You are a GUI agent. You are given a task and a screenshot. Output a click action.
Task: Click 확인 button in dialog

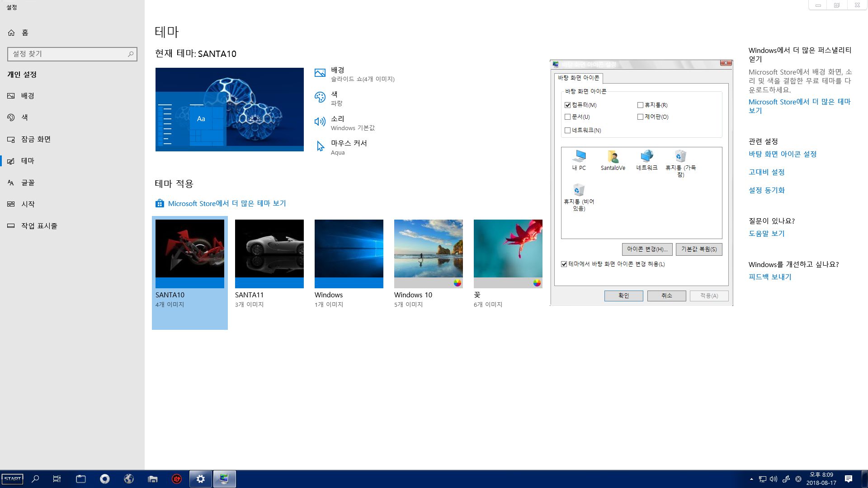pyautogui.click(x=624, y=296)
